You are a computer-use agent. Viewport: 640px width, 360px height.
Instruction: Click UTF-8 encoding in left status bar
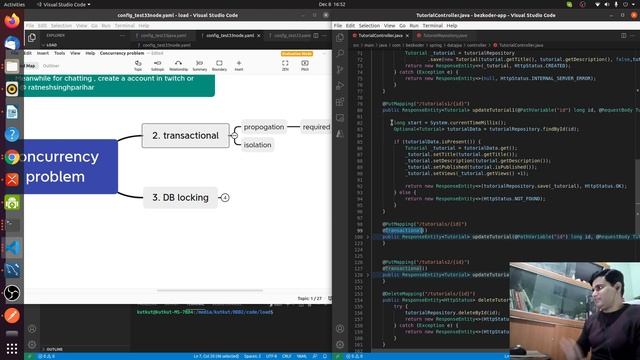pyautogui.click(x=271, y=356)
